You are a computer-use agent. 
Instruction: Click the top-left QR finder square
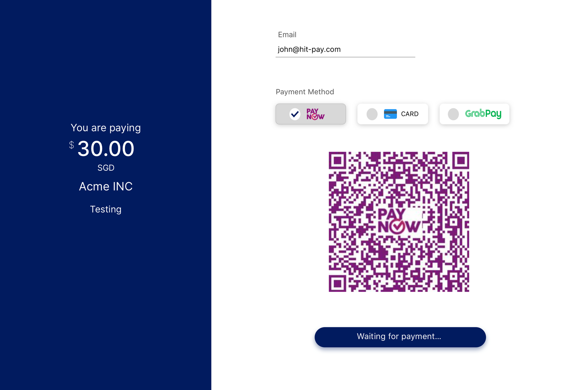337,160
